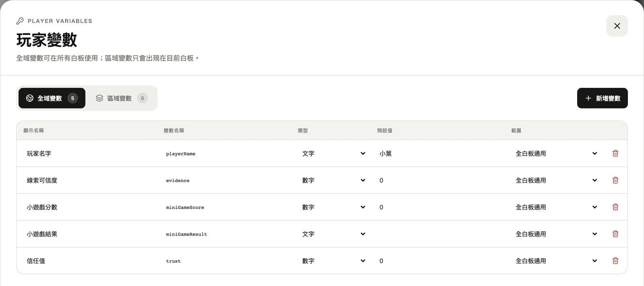644x286 pixels.
Task: Delete the 小遊戲分數 variable row
Action: pos(615,207)
